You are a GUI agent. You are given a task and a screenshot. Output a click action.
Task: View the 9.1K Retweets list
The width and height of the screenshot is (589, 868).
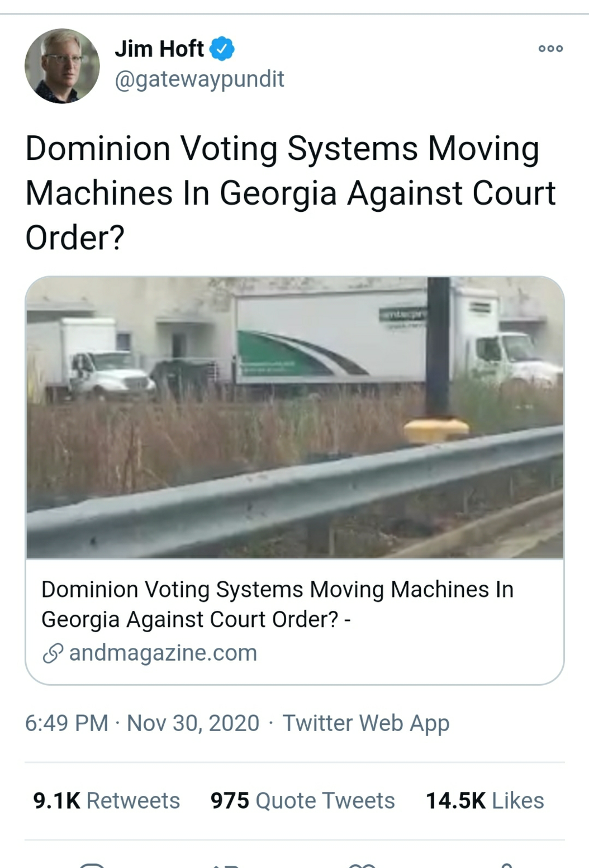(x=106, y=800)
